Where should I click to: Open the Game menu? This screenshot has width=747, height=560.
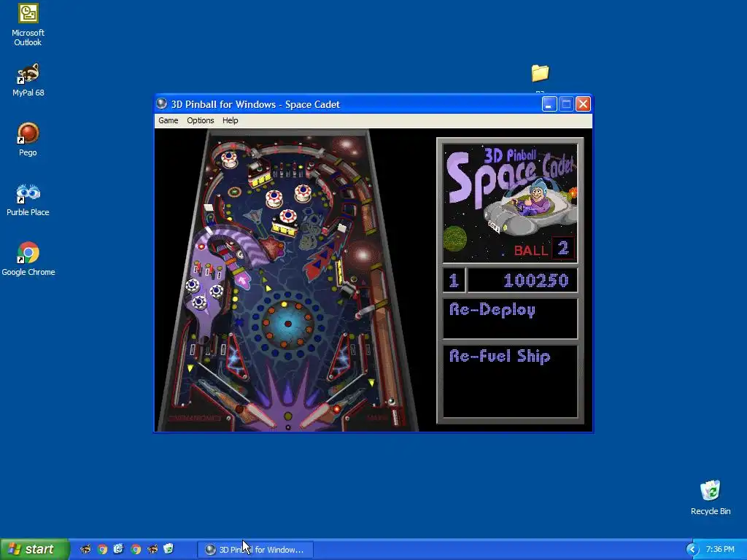(169, 120)
